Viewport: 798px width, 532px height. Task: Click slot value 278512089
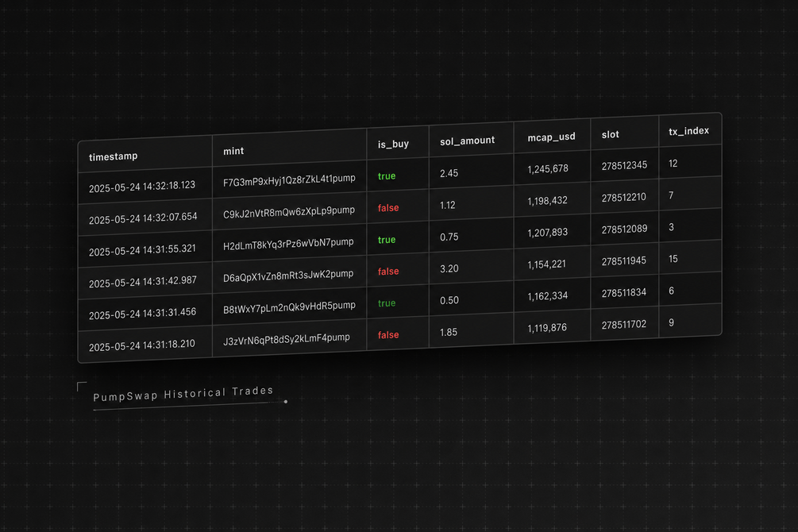(x=624, y=229)
